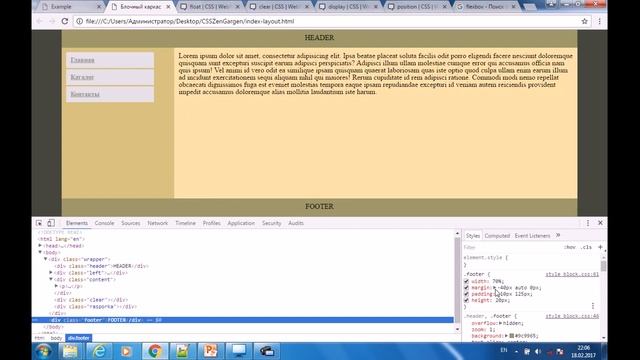The width and height of the screenshot is (640, 360).
Task: Launch Internet Explorer from the taskbar
Action: (99, 351)
